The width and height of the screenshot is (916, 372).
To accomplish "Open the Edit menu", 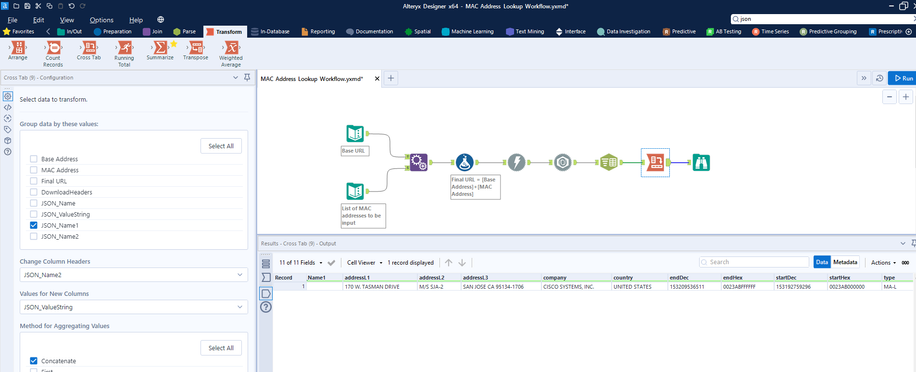I will pyautogui.click(x=39, y=20).
